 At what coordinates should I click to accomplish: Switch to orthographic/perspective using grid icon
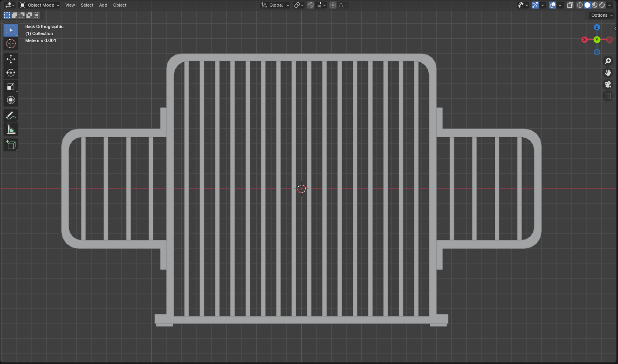(608, 96)
